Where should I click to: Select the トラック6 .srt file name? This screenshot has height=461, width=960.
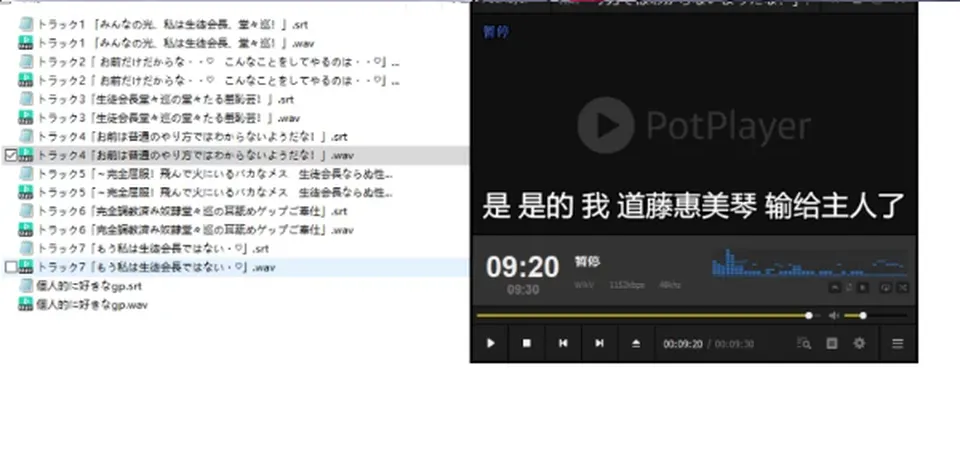(192, 211)
